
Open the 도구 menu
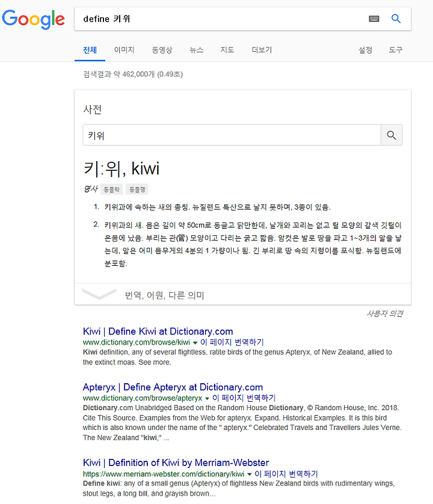pos(396,50)
